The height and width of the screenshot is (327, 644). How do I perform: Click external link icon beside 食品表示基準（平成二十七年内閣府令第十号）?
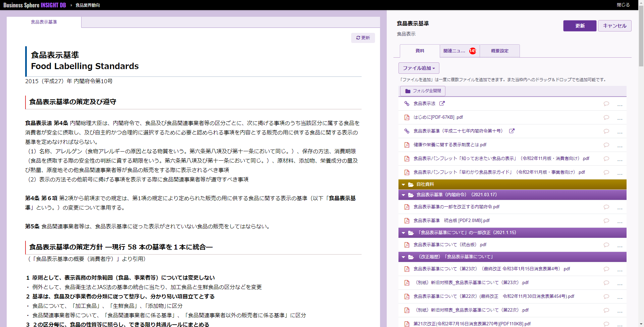512,131
